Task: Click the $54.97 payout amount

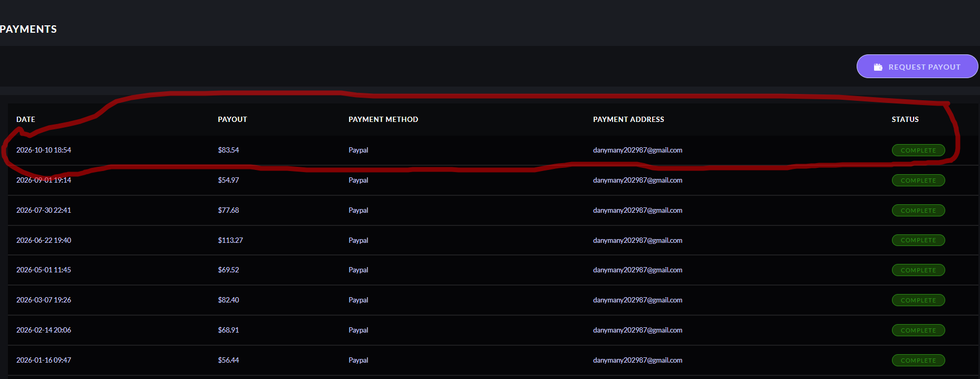Action: click(228, 180)
